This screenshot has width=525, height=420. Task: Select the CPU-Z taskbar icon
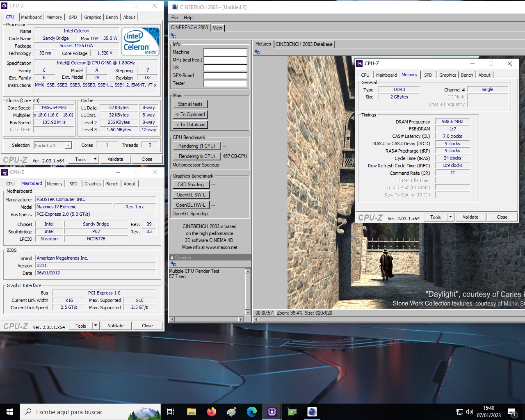272,412
